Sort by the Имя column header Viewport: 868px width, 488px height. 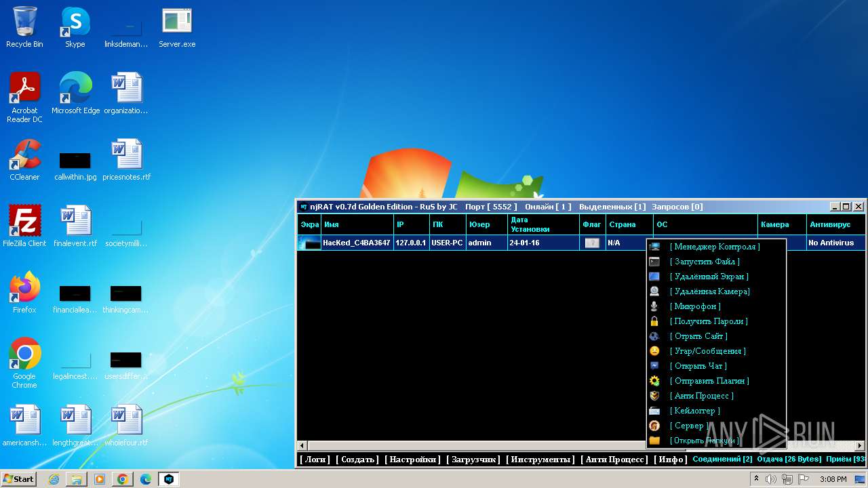tap(357, 224)
